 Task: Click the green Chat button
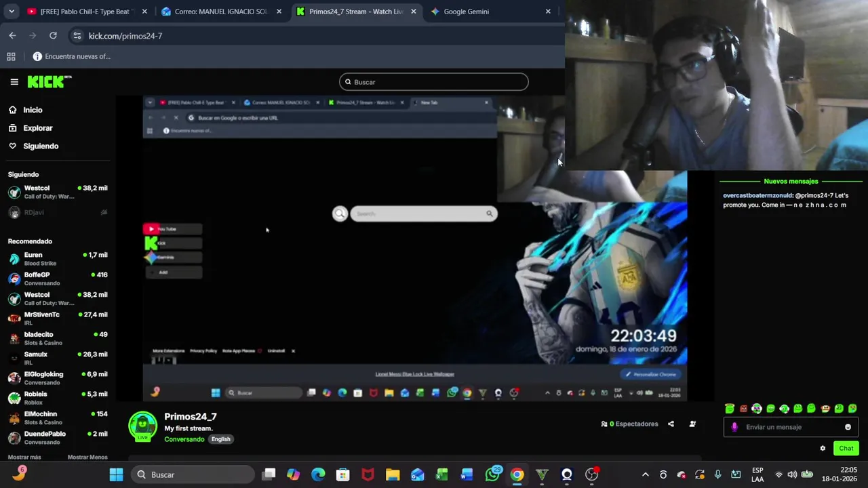[x=846, y=448]
